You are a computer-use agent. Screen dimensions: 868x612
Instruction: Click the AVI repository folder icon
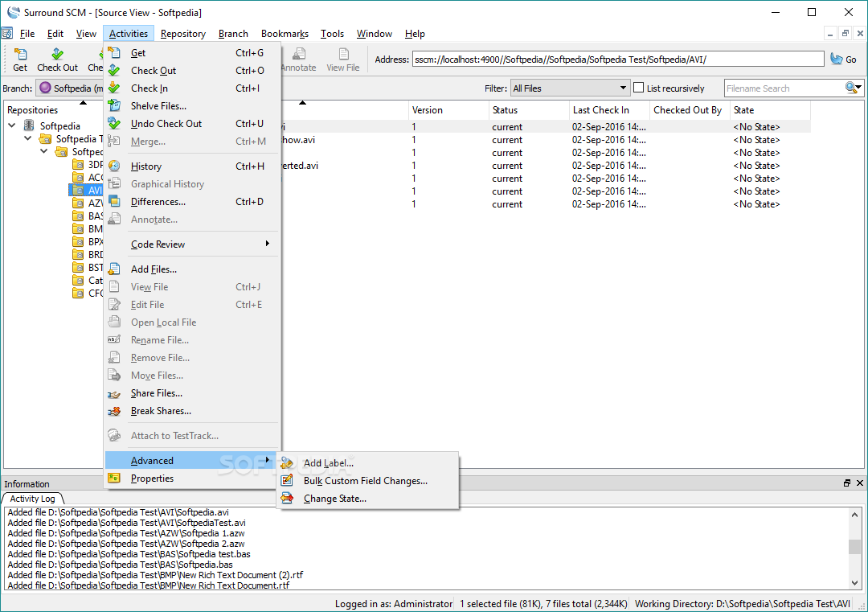point(78,191)
